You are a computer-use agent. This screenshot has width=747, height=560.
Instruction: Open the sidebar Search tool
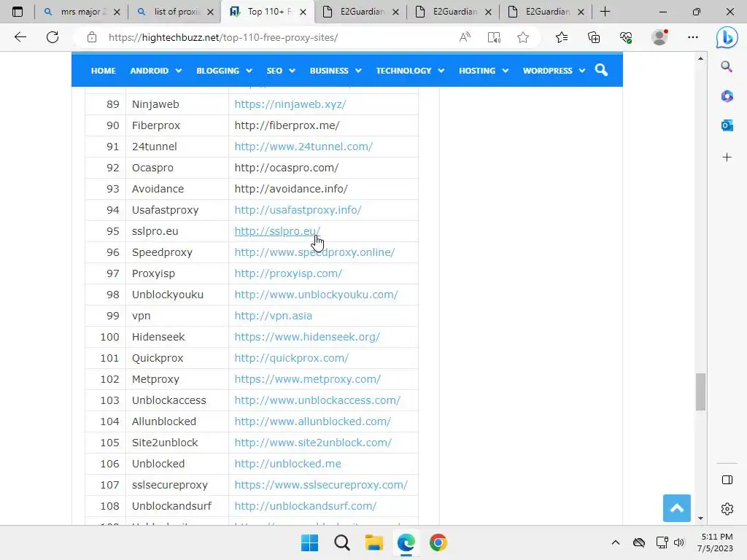727,66
